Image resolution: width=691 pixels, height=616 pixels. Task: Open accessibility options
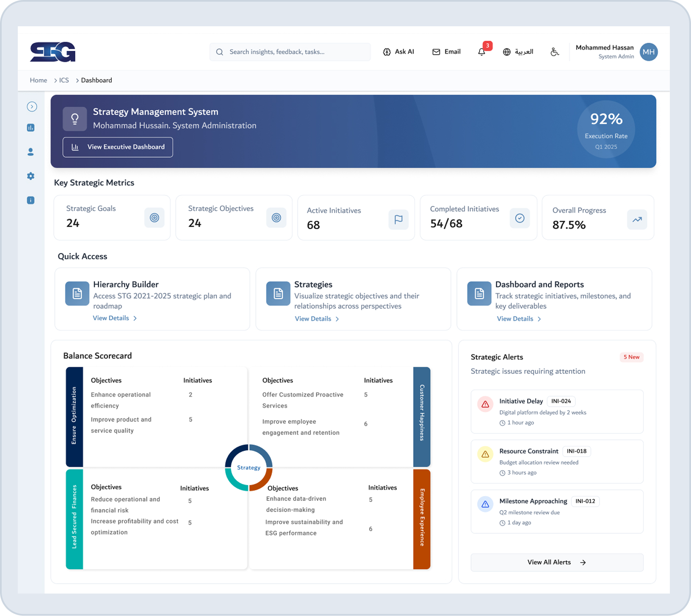[555, 52]
